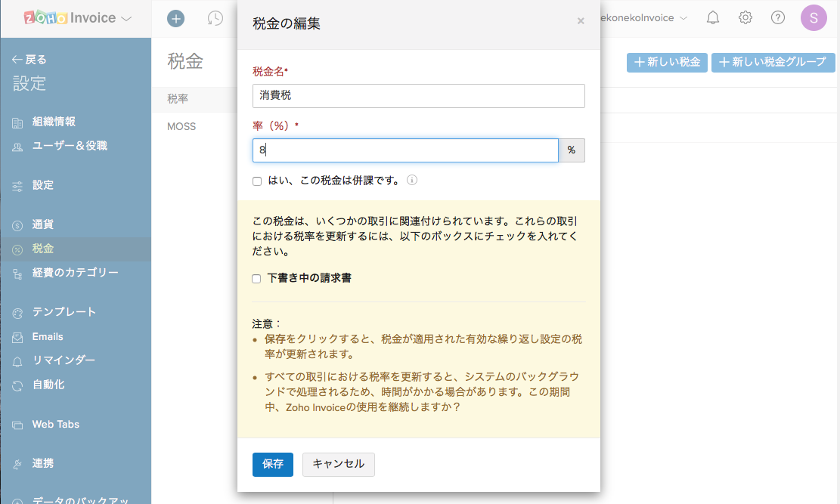This screenshot has height=504, width=840.
Task: Click the quick create plus icon
Action: (175, 18)
